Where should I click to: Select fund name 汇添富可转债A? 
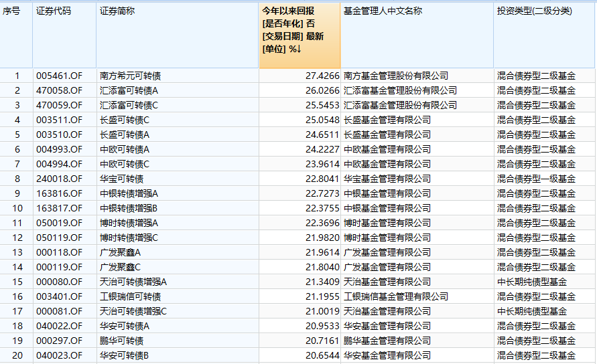pos(129,90)
